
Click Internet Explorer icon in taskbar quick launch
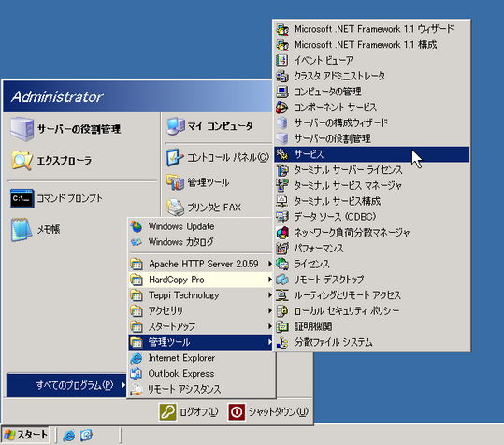coord(69,436)
